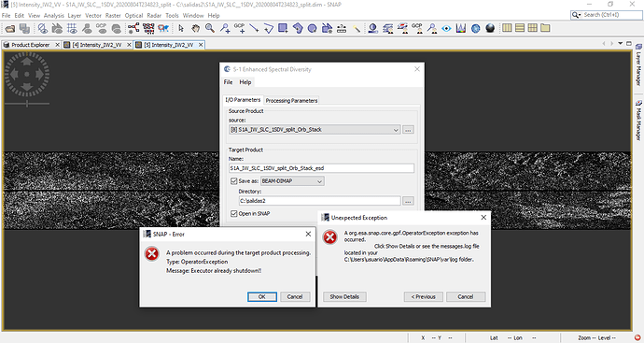Switch to the Product Explorer tab
644x343 pixels.
[x=31, y=45]
